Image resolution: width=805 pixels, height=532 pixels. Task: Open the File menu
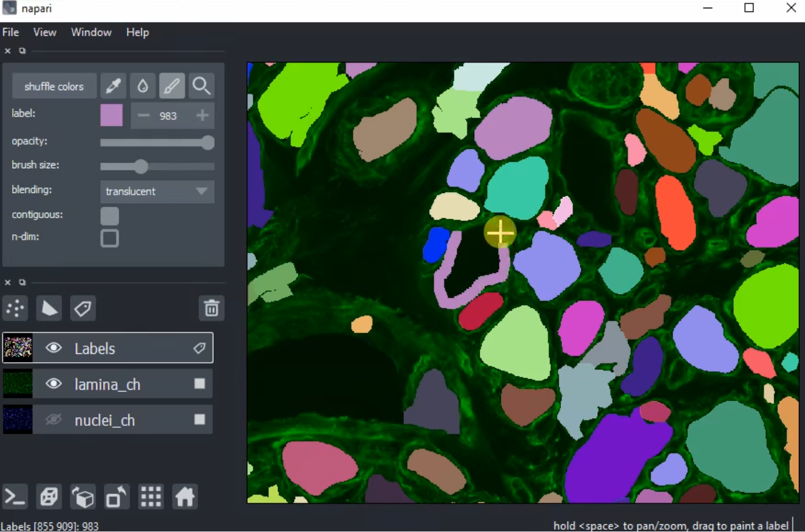[x=10, y=32]
